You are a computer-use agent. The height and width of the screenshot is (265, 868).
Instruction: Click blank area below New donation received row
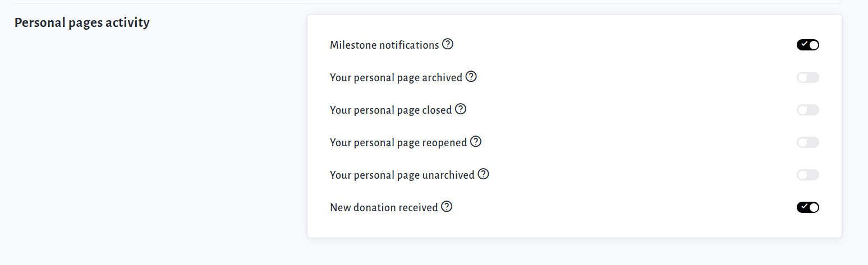click(x=561, y=227)
